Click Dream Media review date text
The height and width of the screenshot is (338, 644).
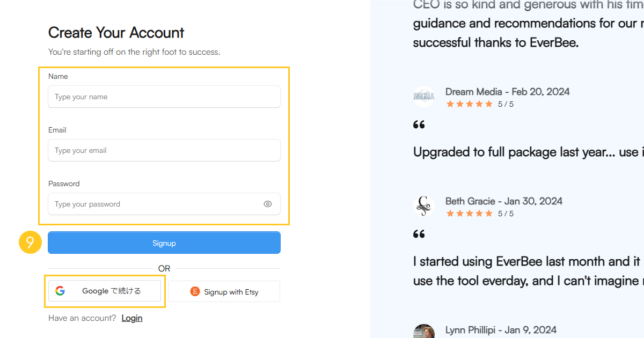(541, 92)
